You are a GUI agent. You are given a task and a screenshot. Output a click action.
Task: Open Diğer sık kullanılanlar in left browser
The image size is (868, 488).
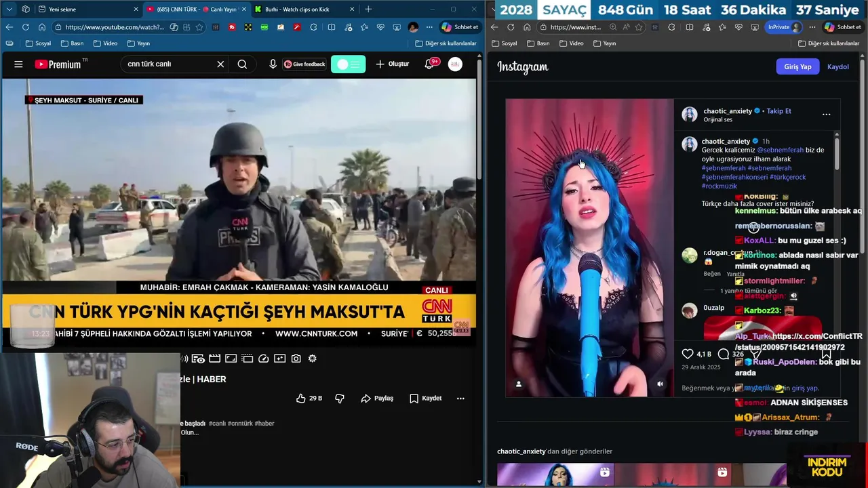(445, 43)
